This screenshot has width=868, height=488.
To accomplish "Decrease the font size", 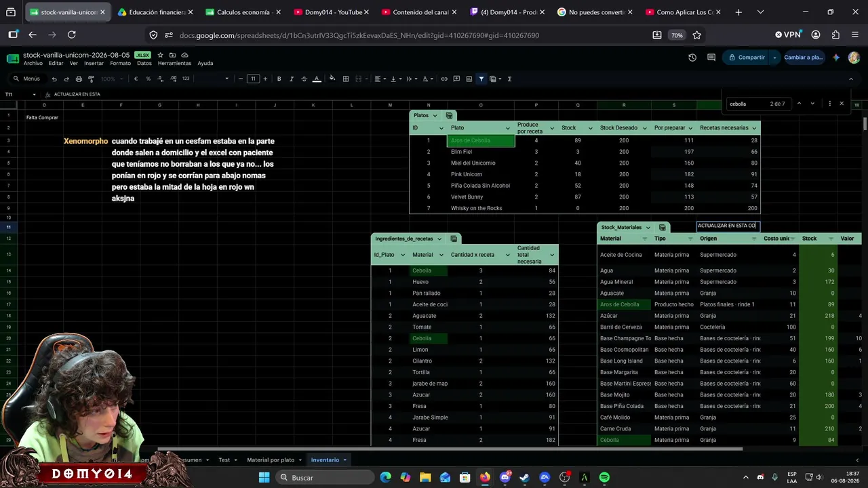I will [x=241, y=79].
